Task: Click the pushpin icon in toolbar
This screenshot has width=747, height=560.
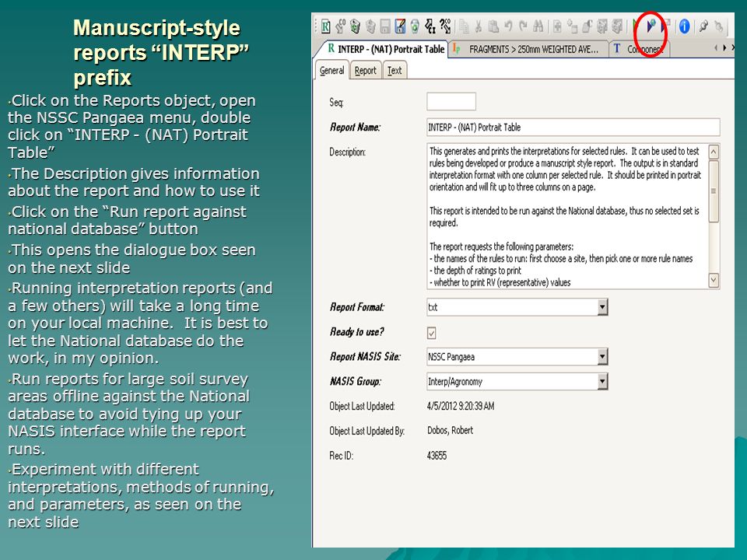Action: tap(703, 26)
